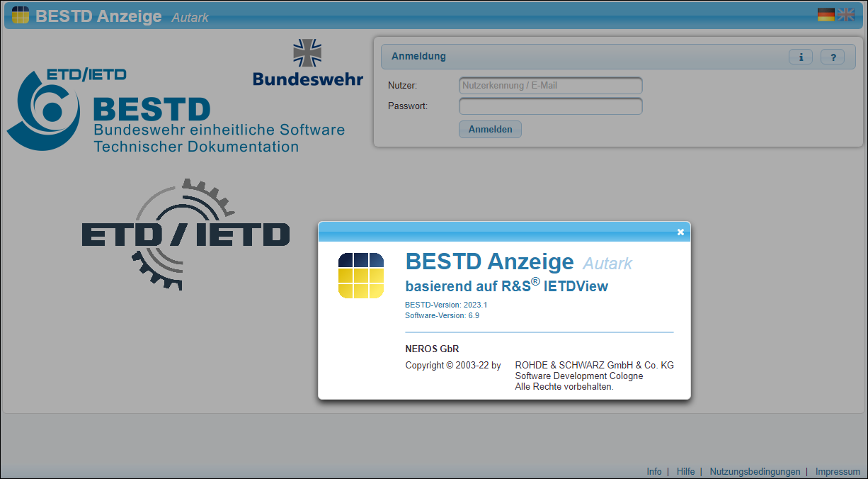868x479 pixels.
Task: Click the Software-Version: 6.9 text
Action: (x=442, y=315)
